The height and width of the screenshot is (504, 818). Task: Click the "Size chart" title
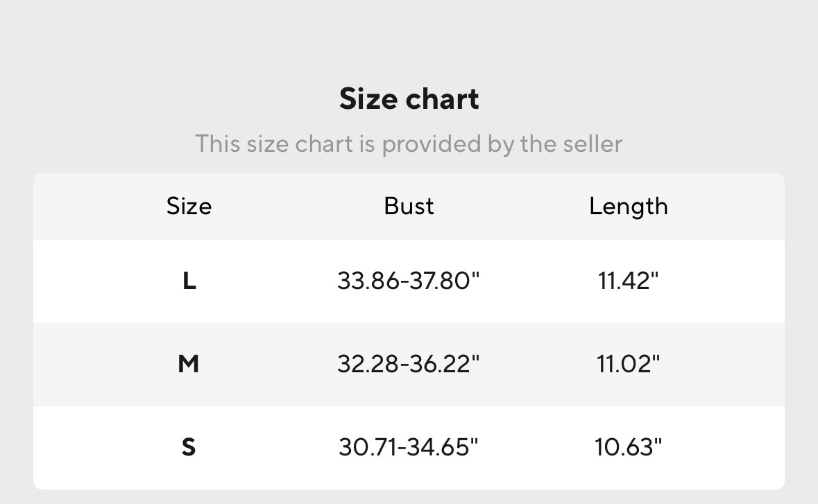pos(409,99)
